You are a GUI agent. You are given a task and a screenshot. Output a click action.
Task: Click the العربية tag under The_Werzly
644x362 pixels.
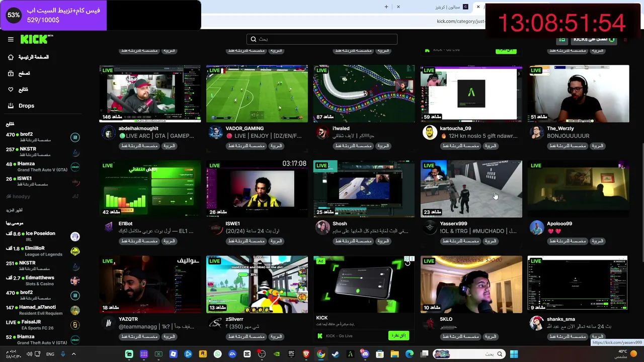[597, 146]
